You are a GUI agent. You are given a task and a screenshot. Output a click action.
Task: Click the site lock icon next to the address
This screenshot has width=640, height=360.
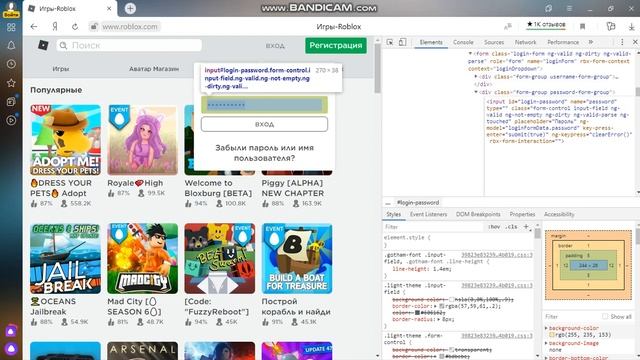94,27
